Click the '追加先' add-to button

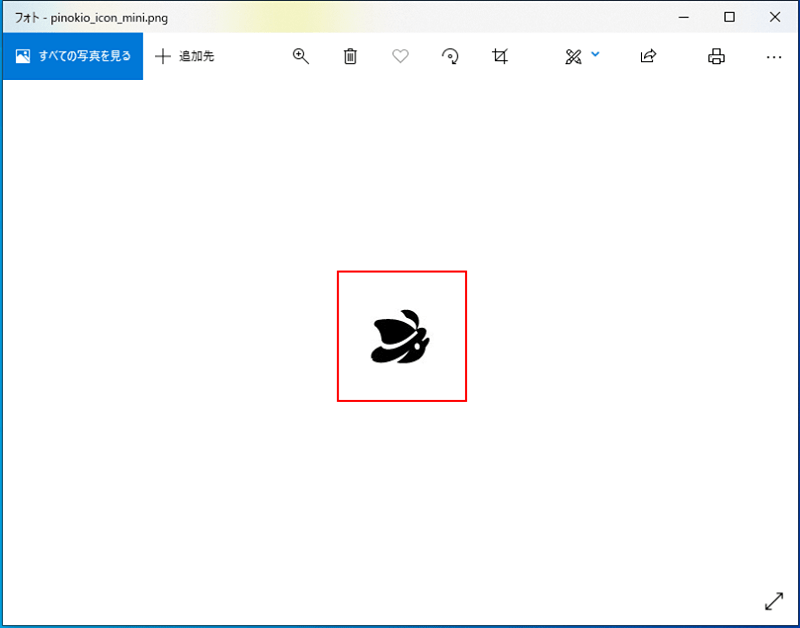185,56
